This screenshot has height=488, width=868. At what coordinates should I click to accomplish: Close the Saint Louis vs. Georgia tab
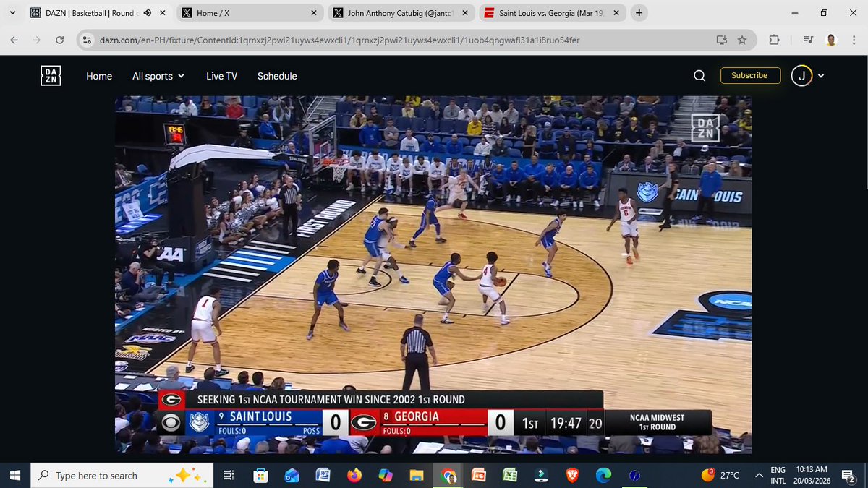point(615,13)
